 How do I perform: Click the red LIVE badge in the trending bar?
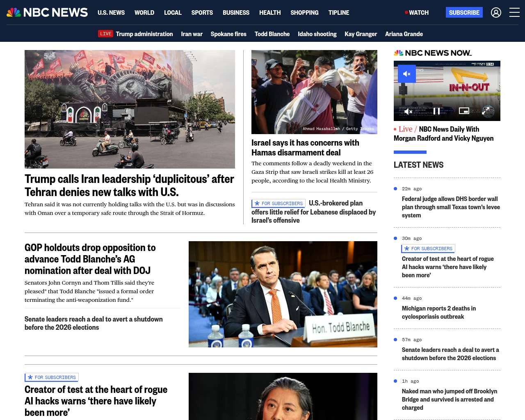105,34
